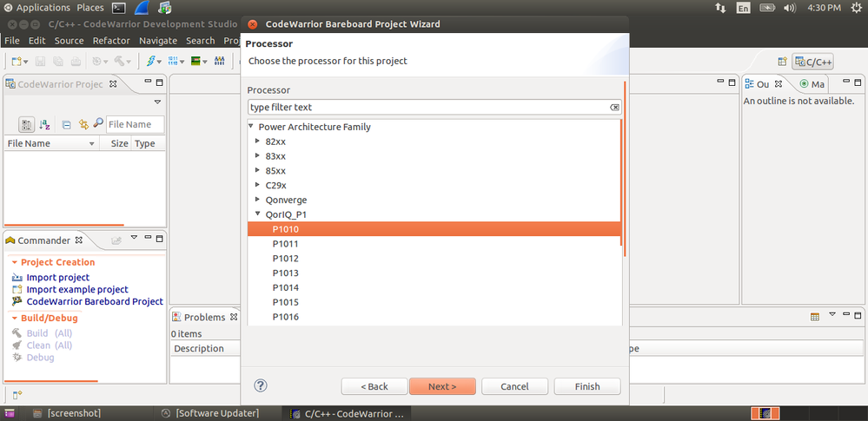Switch to the Problems tab
The image size is (868, 421).
coord(204,317)
